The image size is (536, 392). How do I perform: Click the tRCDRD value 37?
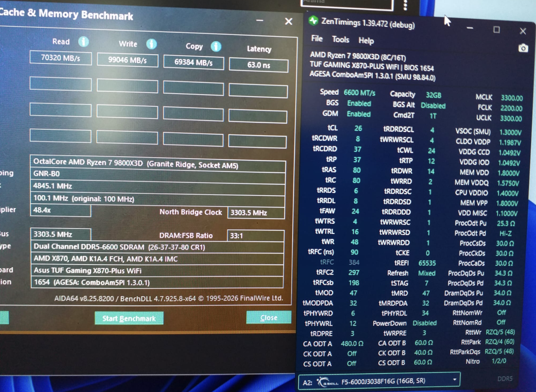tap(357, 149)
